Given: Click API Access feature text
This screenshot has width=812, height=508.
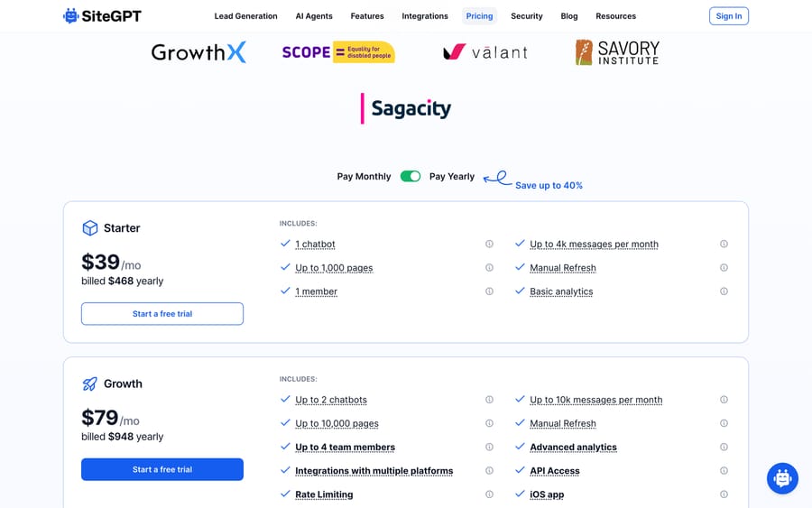Looking at the screenshot, I should point(555,471).
